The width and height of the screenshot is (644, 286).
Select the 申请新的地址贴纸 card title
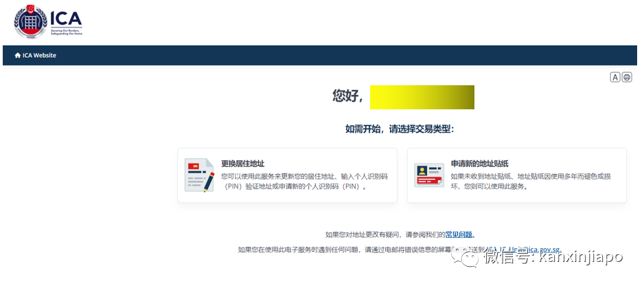point(479,164)
